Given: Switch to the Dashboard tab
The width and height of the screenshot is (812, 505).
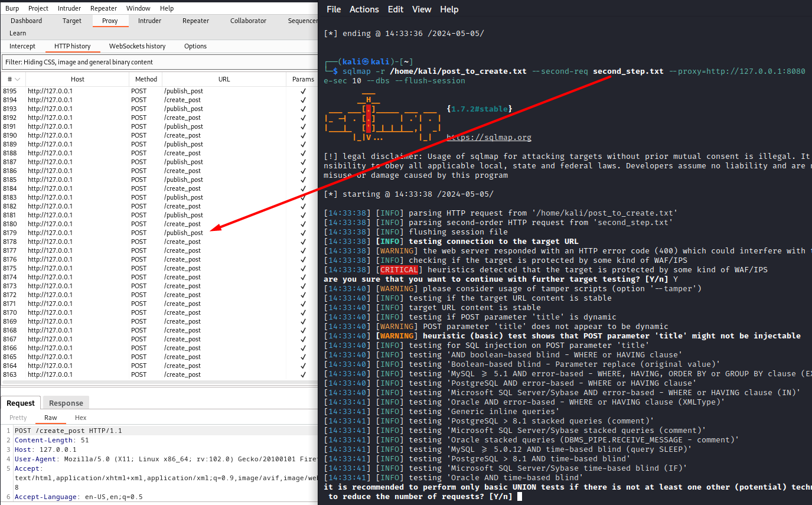Looking at the screenshot, I should [x=27, y=21].
